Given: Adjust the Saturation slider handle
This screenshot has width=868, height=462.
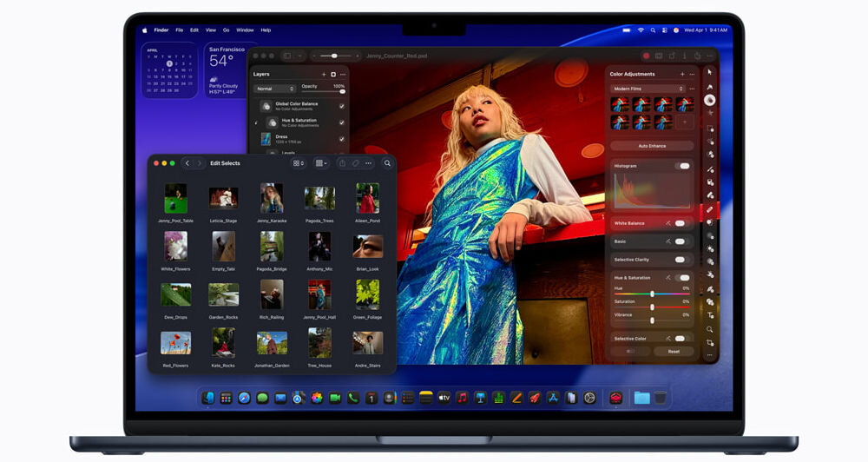Looking at the screenshot, I should tap(652, 307).
